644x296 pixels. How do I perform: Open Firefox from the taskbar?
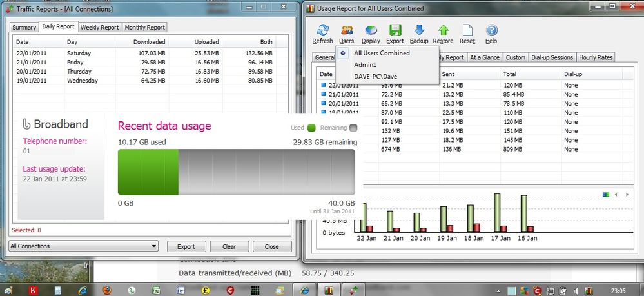tap(107, 290)
